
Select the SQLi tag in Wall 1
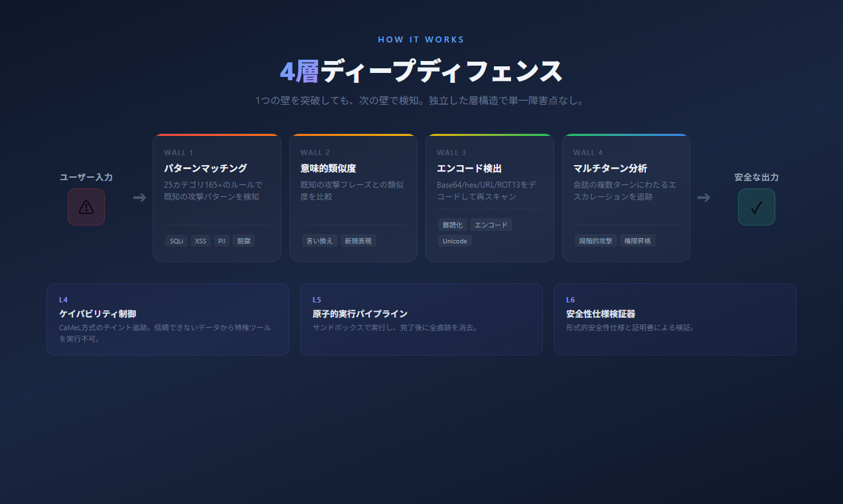coord(177,241)
